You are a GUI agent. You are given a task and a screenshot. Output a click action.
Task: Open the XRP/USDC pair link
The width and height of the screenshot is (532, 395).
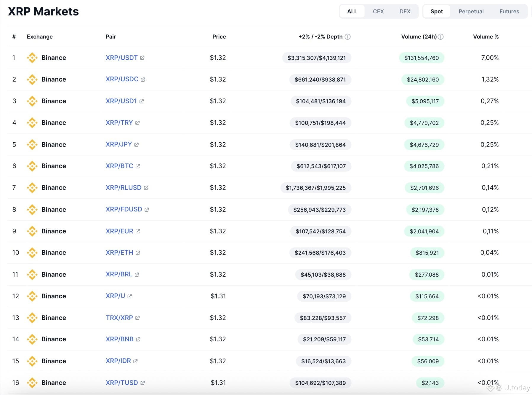point(122,79)
